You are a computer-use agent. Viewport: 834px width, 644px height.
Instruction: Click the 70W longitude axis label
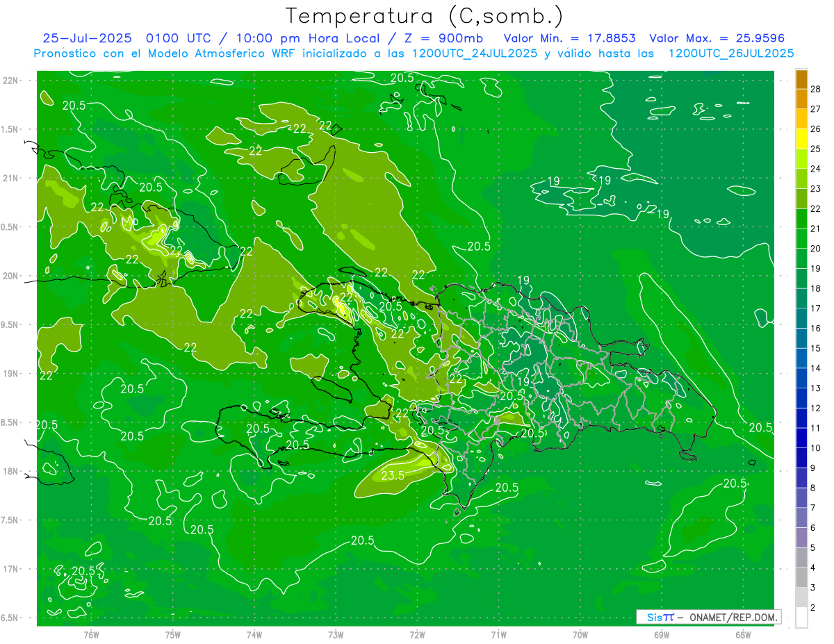[x=580, y=635]
